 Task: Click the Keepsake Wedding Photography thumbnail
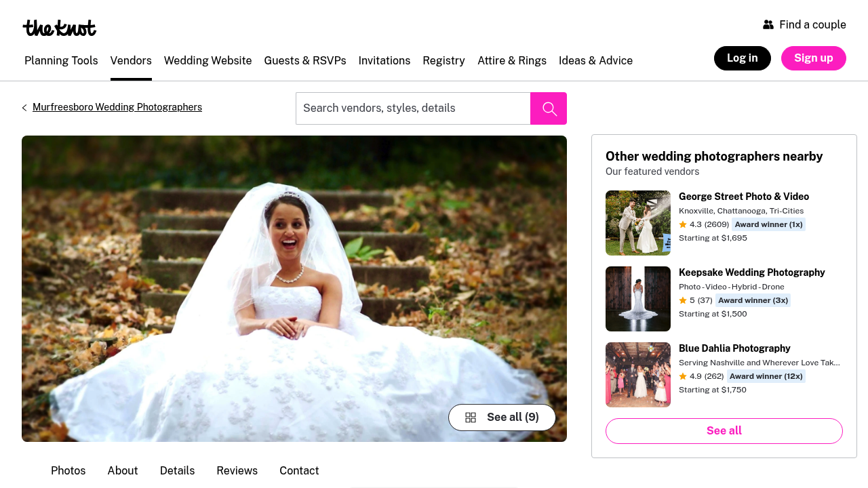point(638,299)
